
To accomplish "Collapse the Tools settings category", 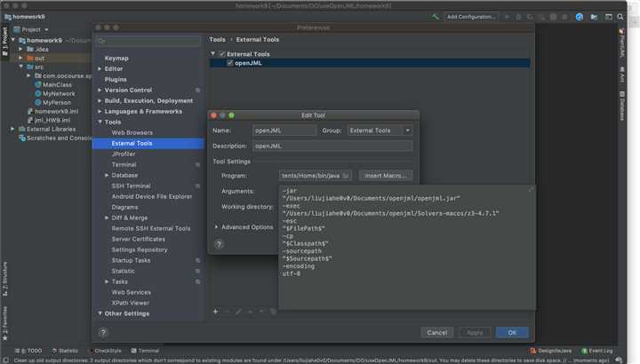I will pos(100,122).
